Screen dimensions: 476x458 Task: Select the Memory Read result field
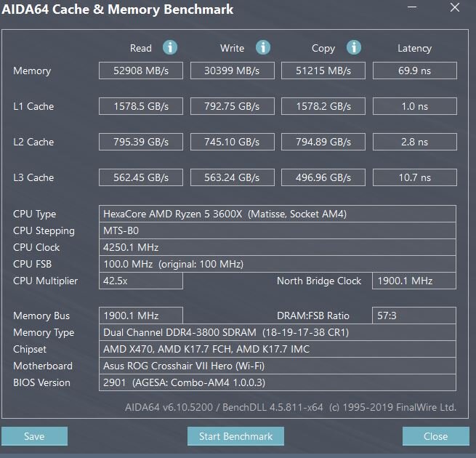click(x=141, y=71)
